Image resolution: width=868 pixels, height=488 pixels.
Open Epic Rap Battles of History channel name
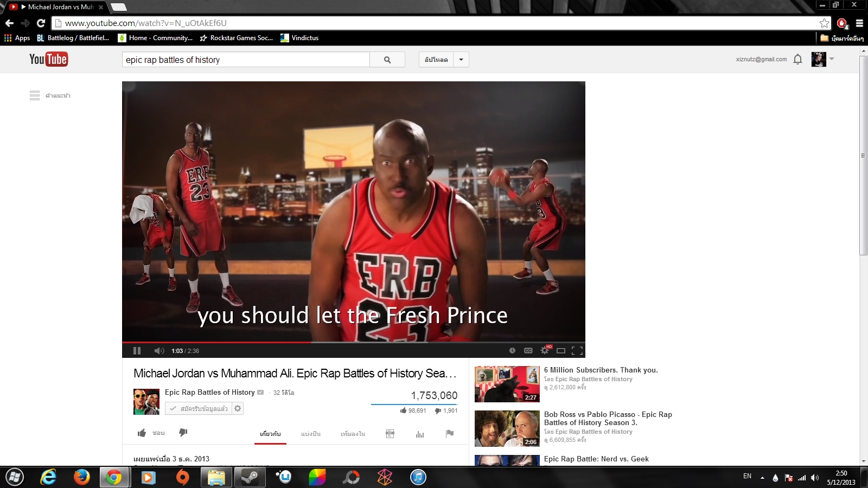point(210,392)
